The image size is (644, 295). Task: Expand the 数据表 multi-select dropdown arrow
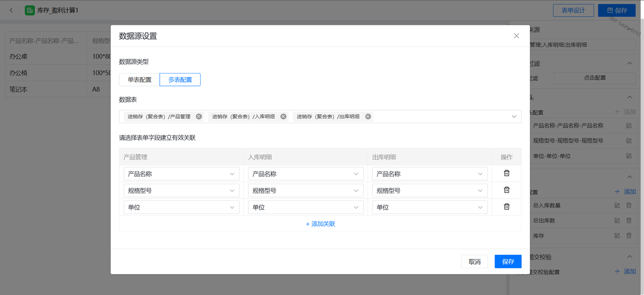point(514,116)
